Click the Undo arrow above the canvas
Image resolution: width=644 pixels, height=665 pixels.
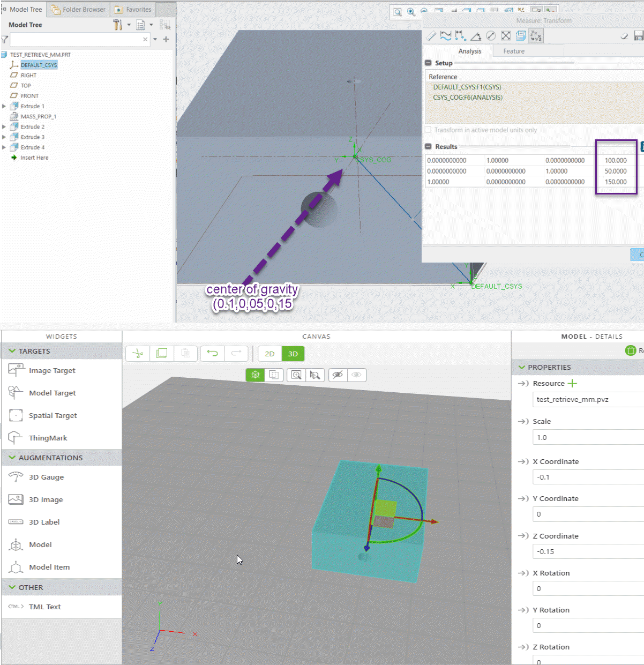tap(212, 354)
